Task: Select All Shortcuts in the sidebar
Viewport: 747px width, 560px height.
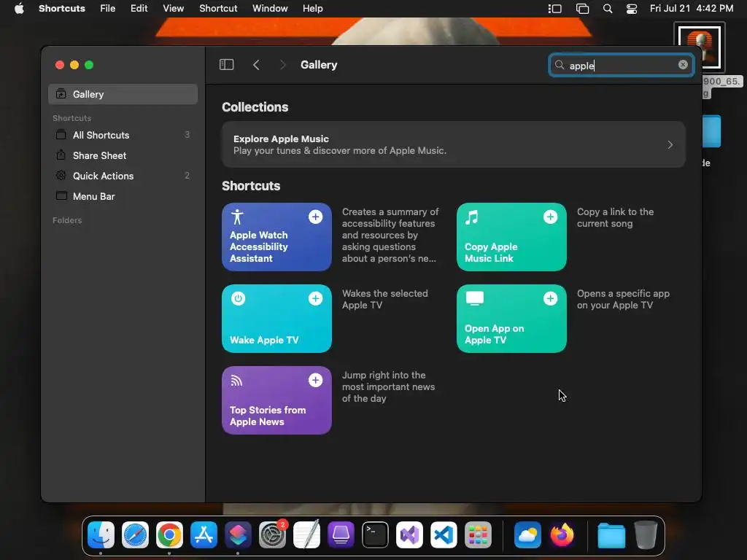Action: [123, 135]
